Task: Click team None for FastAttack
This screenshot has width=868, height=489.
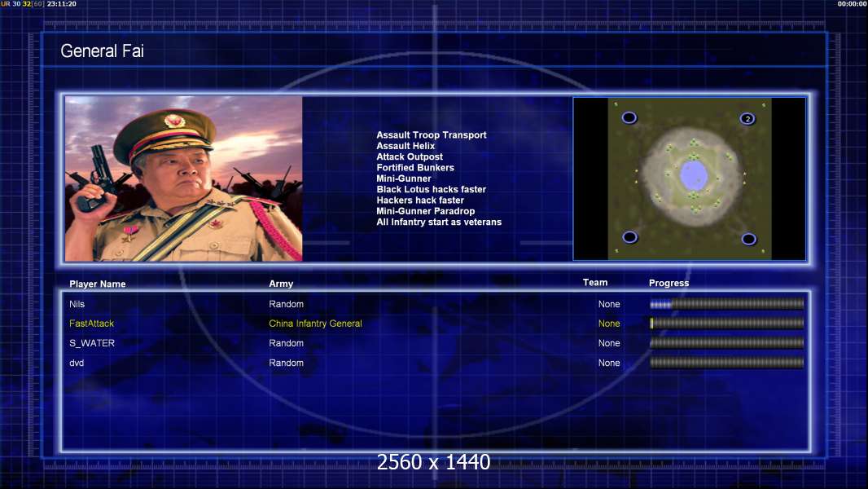Action: pos(609,324)
